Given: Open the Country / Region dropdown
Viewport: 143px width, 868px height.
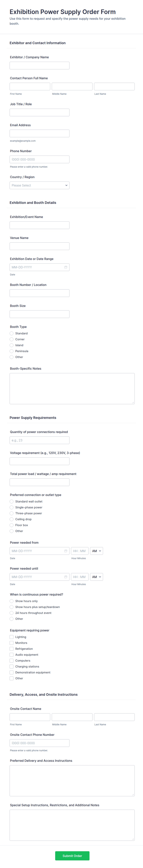Looking at the screenshot, I should coord(39,185).
